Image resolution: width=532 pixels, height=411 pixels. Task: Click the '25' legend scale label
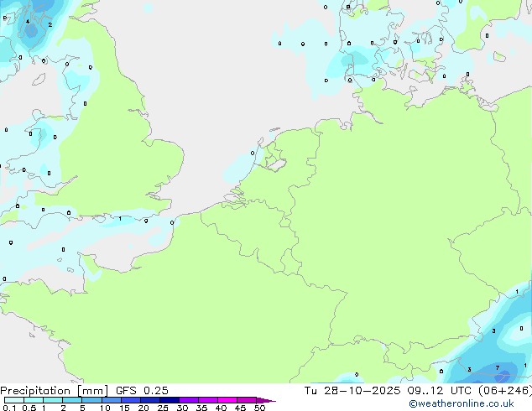point(163,408)
